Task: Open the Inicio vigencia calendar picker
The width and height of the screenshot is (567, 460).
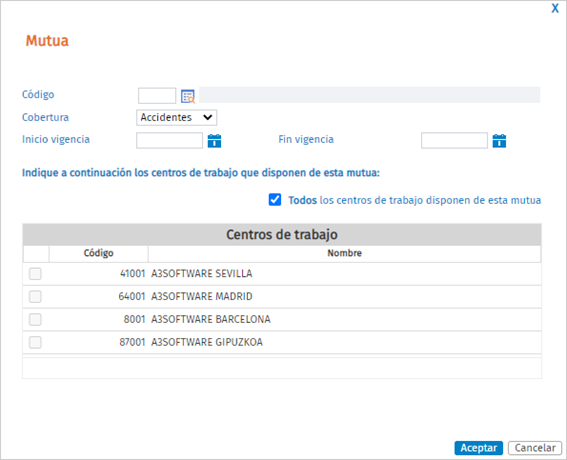Action: coord(214,141)
